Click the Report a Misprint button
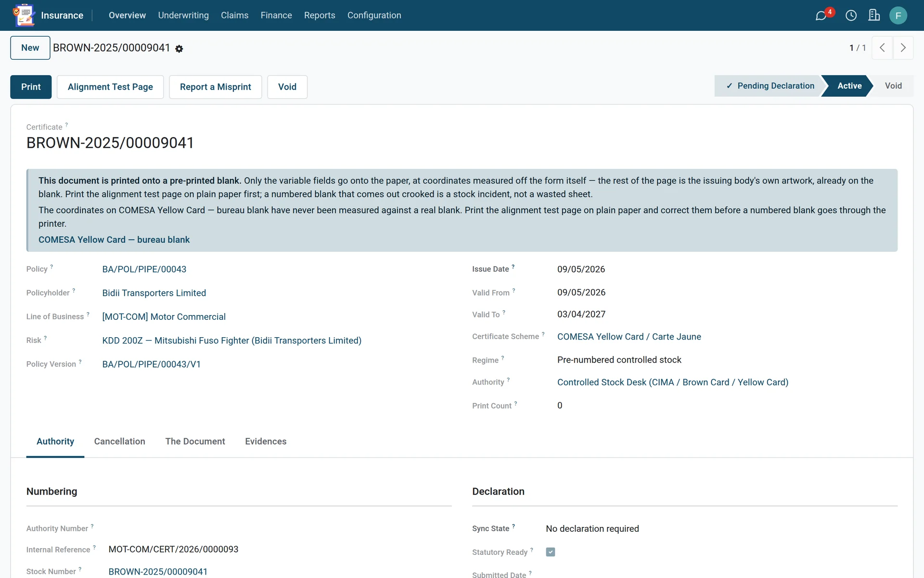Screen dimensions: 924x578 216,87
